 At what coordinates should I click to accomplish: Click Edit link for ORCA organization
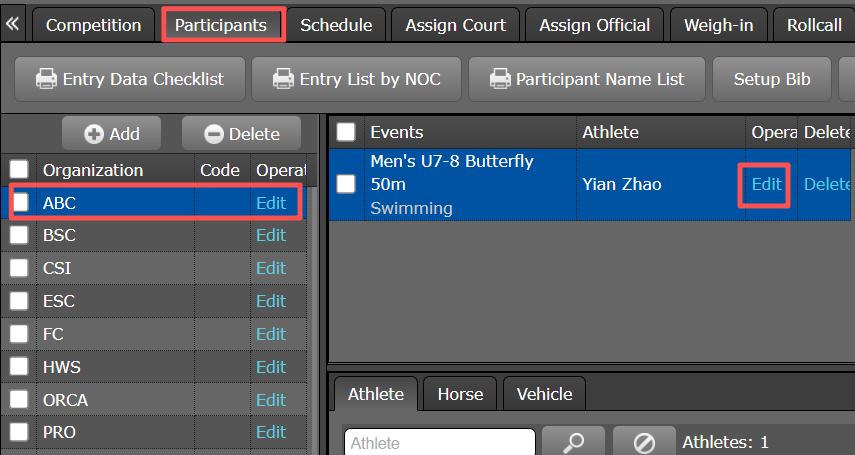point(271,400)
